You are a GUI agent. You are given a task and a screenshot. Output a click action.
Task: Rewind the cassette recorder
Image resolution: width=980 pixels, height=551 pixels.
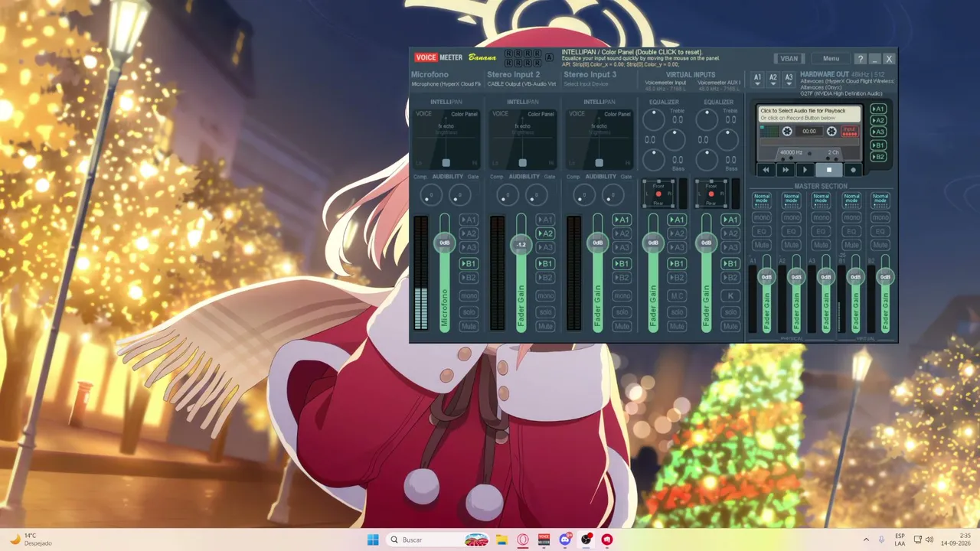click(766, 170)
